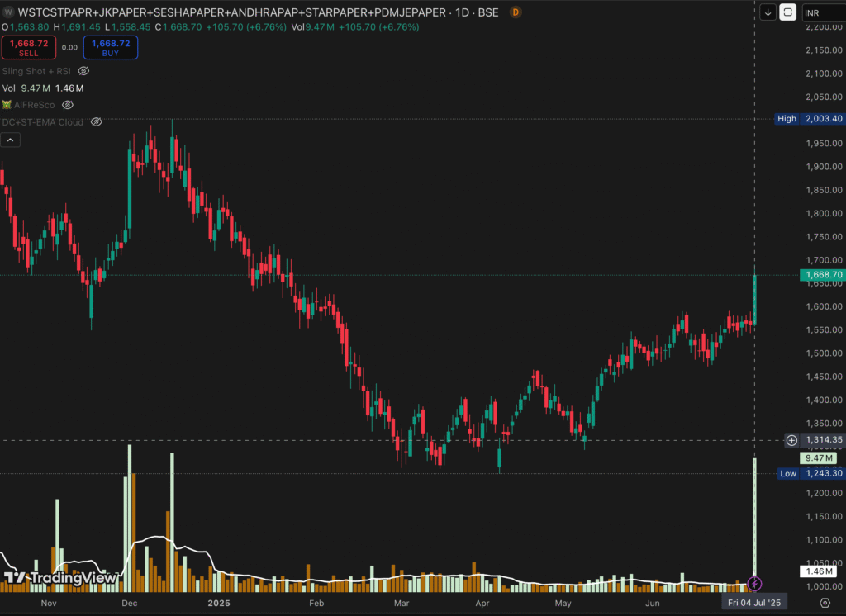This screenshot has width=846, height=616.
Task: Click the 2025 year label on time axis
Action: [x=219, y=603]
